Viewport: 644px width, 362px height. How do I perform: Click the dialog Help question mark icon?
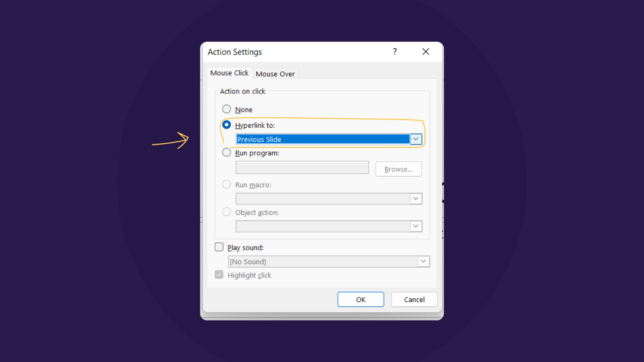[x=395, y=52]
